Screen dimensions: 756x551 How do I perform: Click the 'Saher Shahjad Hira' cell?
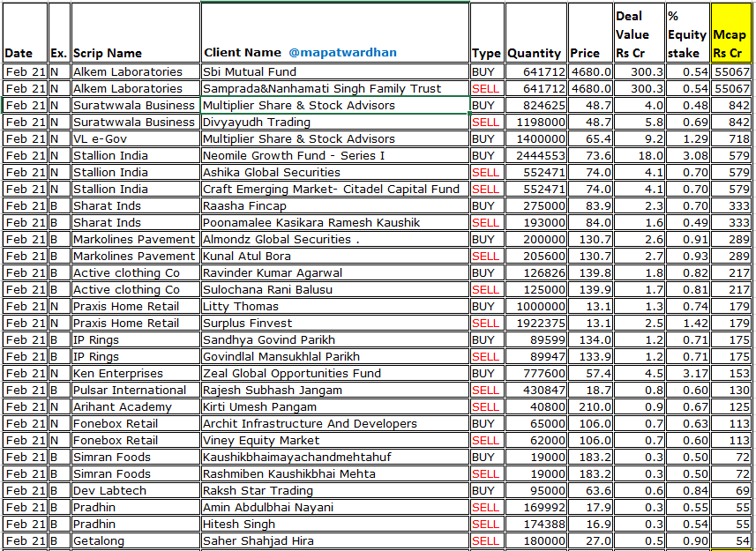[x=335, y=541]
